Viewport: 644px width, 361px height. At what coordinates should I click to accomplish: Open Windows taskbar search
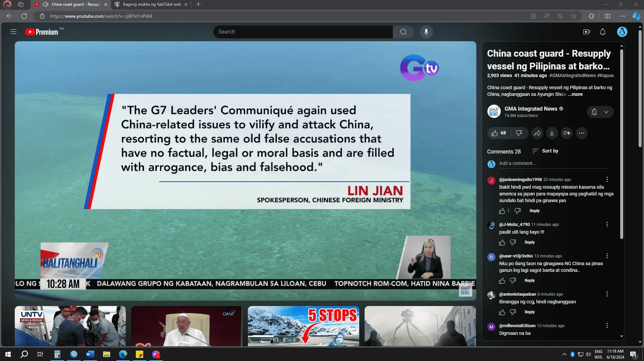click(x=24, y=354)
